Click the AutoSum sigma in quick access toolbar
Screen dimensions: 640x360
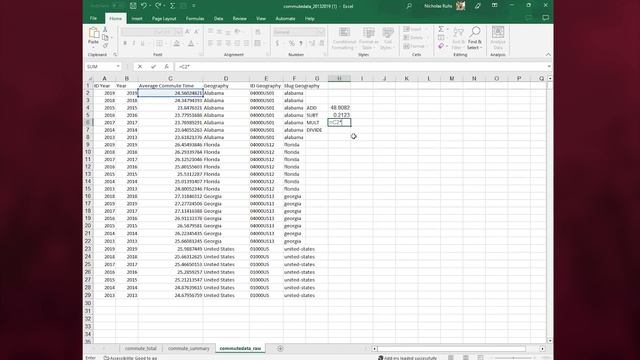click(x=172, y=6)
